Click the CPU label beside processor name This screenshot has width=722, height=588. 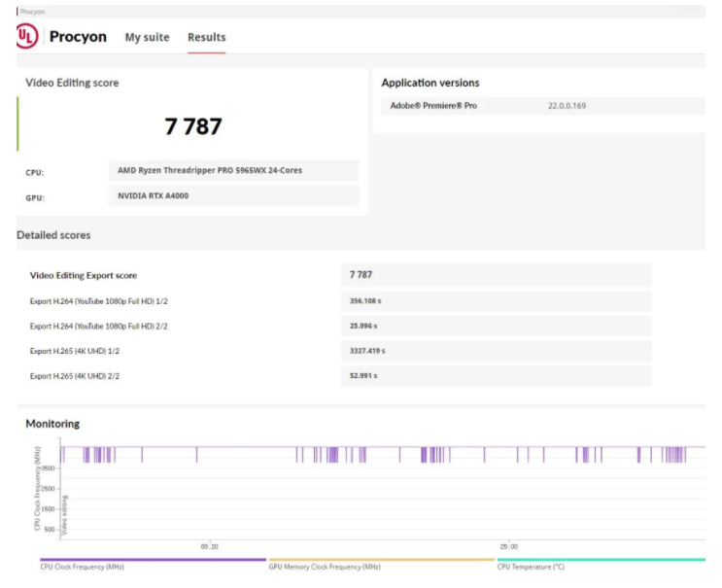35,173
